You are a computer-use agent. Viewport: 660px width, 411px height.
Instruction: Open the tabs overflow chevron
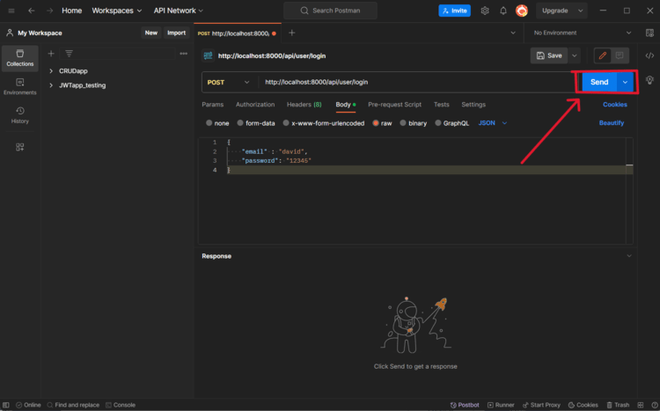click(513, 33)
